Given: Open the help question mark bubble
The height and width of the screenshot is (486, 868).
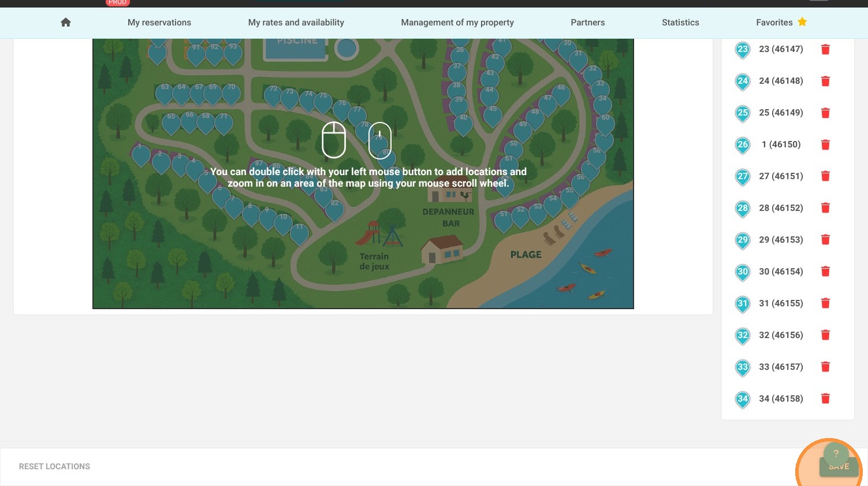Looking at the screenshot, I should [x=836, y=454].
